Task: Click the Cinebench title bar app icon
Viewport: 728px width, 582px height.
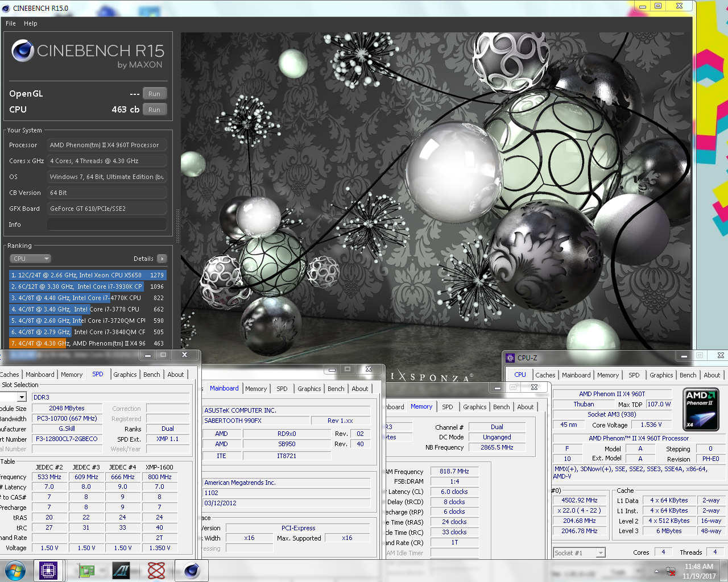Action: [x=6, y=8]
